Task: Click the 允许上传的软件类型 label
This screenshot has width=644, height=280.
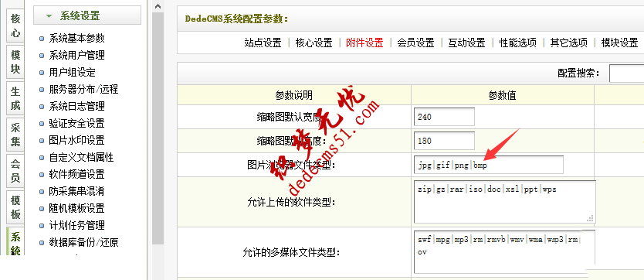Action: click(292, 203)
